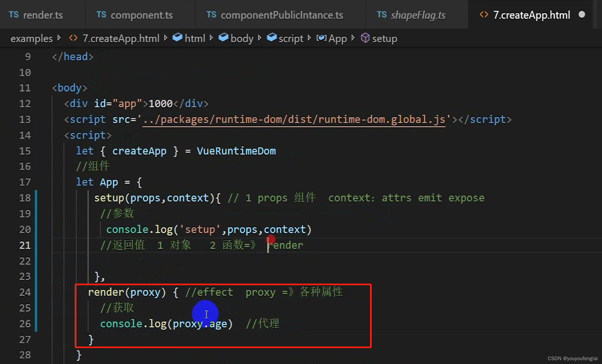Select the componentPublicIntance.ts tab
Screen dimensions: 602x364
[281, 15]
